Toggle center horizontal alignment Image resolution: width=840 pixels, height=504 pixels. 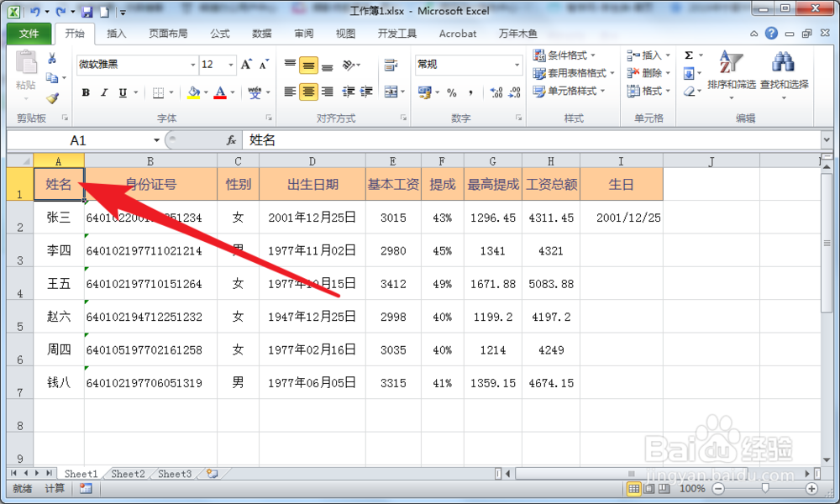(x=308, y=92)
